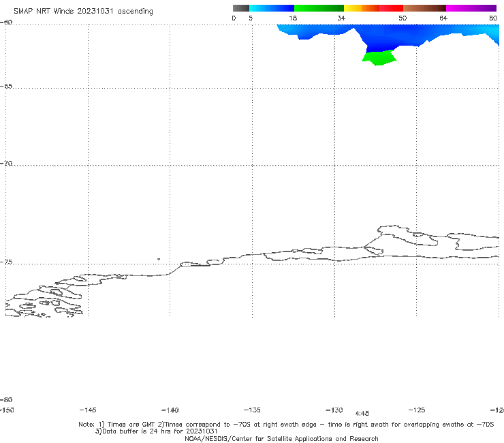Click the color bar label "34"
The height and width of the screenshot is (443, 504).
[341, 18]
